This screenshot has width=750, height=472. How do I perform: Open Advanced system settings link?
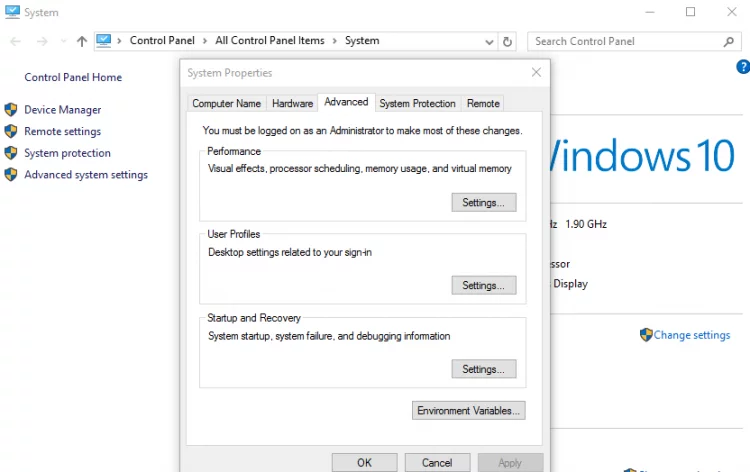tap(86, 175)
